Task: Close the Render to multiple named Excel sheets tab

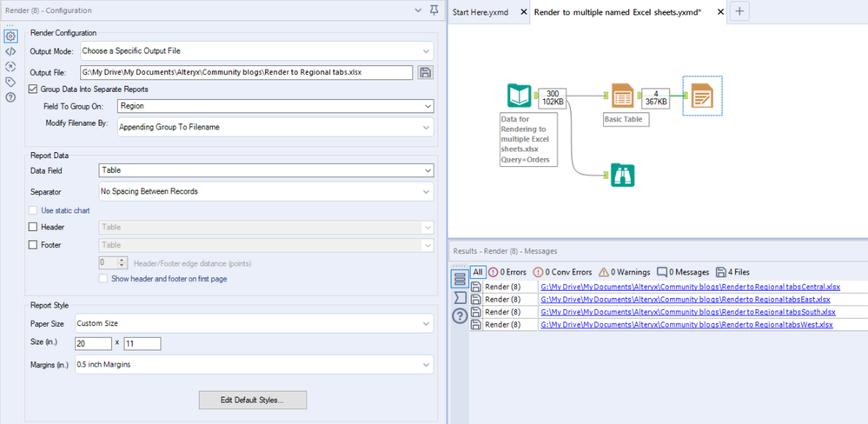Action: pos(720,11)
